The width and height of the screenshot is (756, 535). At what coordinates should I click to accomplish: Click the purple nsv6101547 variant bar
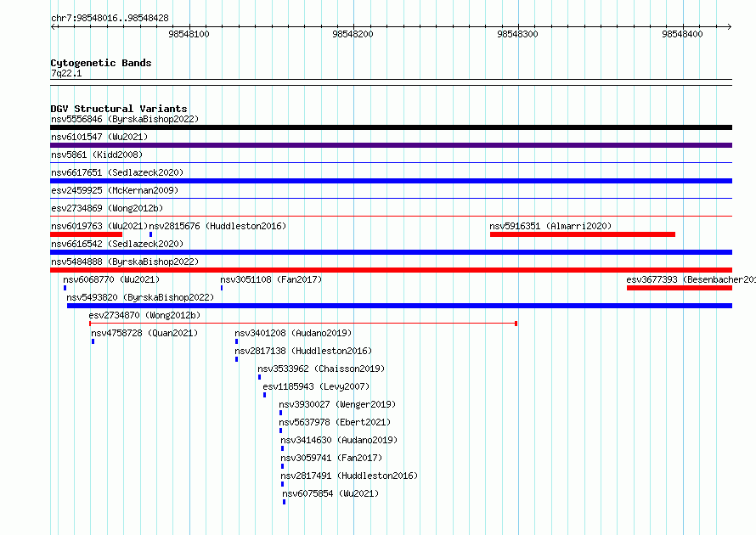click(x=391, y=145)
